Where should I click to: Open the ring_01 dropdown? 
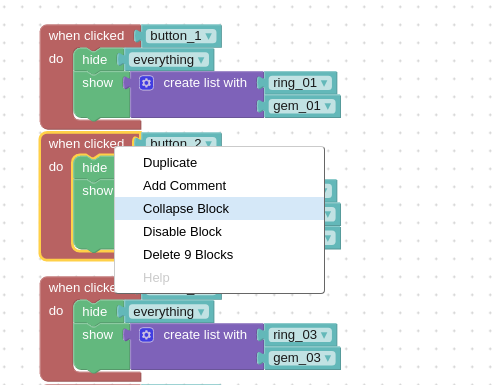point(300,83)
